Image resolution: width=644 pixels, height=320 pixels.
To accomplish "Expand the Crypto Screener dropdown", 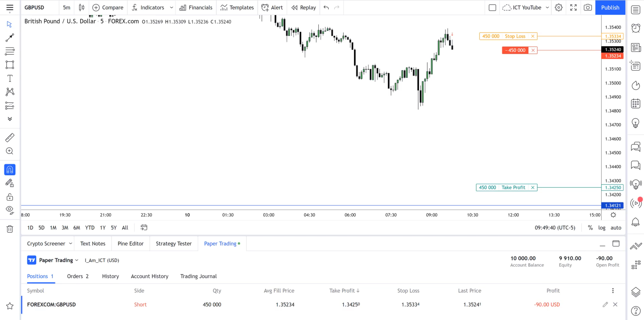I will pos(70,243).
